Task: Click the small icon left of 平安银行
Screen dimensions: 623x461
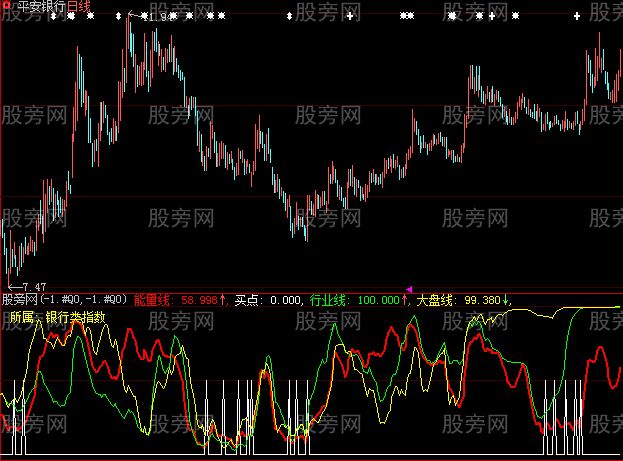Action: click(8, 6)
